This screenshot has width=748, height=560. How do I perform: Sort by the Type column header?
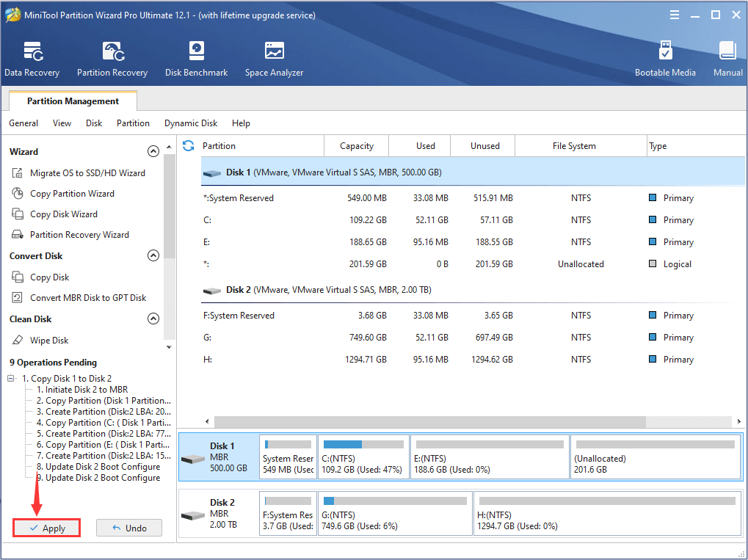coord(696,146)
